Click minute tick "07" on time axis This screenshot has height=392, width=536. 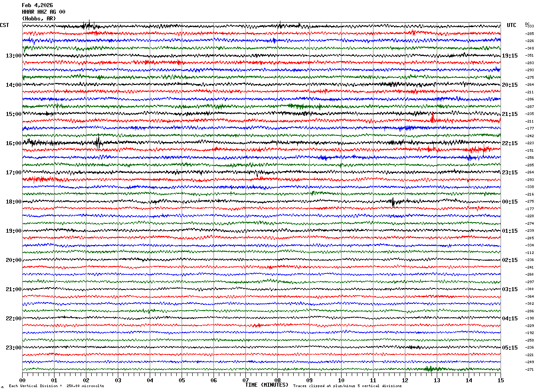pos(245,380)
